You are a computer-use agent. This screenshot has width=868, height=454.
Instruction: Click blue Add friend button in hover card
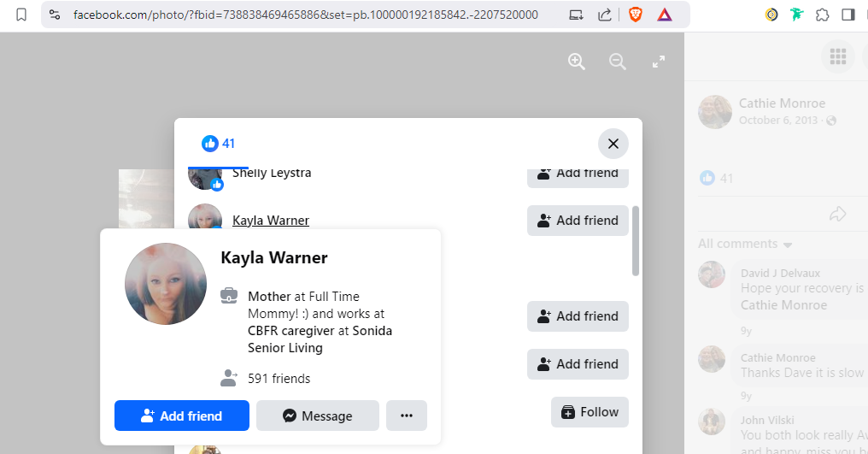182,416
